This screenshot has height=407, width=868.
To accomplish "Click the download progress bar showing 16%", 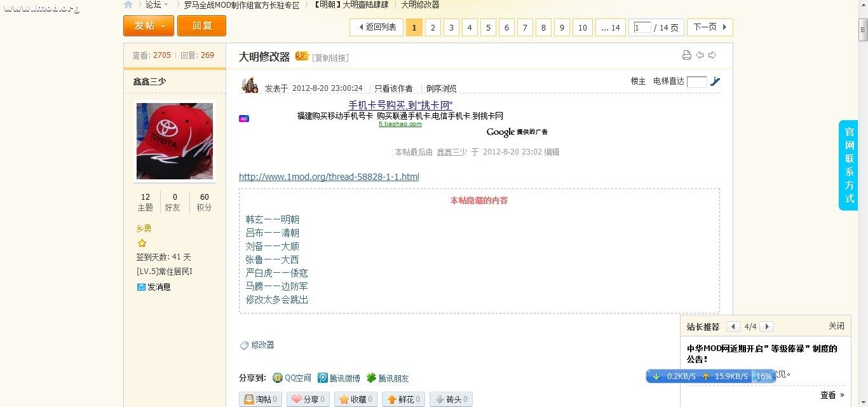I will point(765,376).
